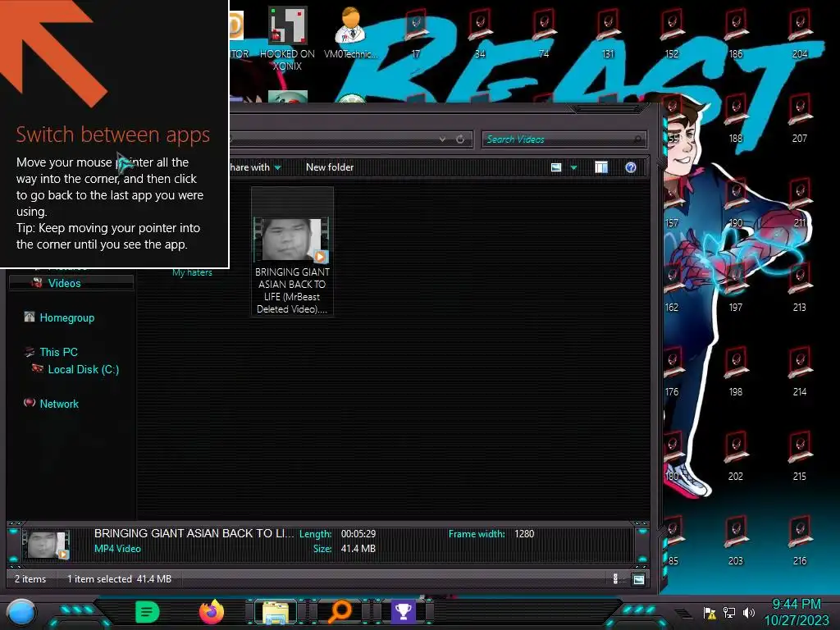Select desktop icon labeled 216
Image resolution: width=840 pixels, height=630 pixels.
pos(800,540)
